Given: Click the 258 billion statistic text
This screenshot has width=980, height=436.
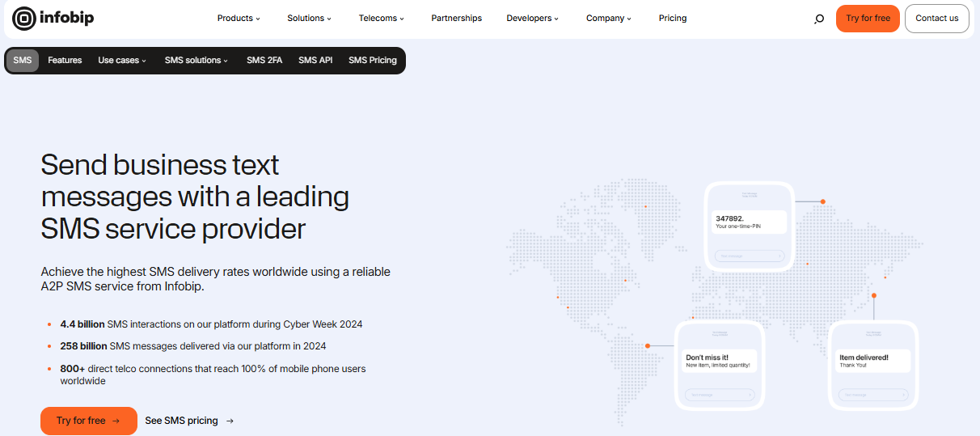Looking at the screenshot, I should (193, 346).
